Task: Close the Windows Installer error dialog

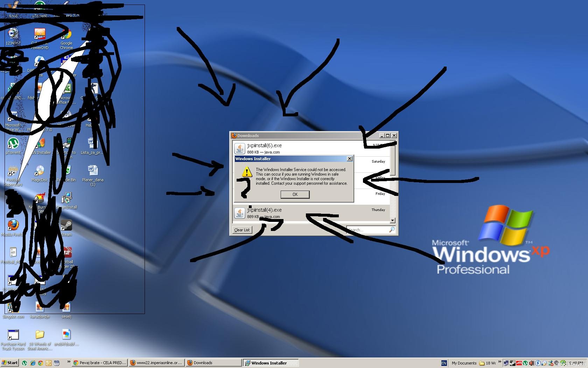Action: 349,159
